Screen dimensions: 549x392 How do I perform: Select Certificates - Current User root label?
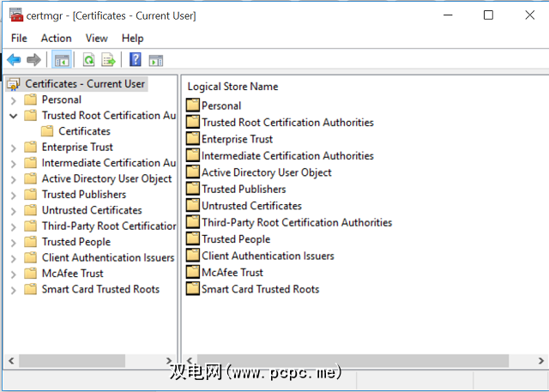(85, 84)
